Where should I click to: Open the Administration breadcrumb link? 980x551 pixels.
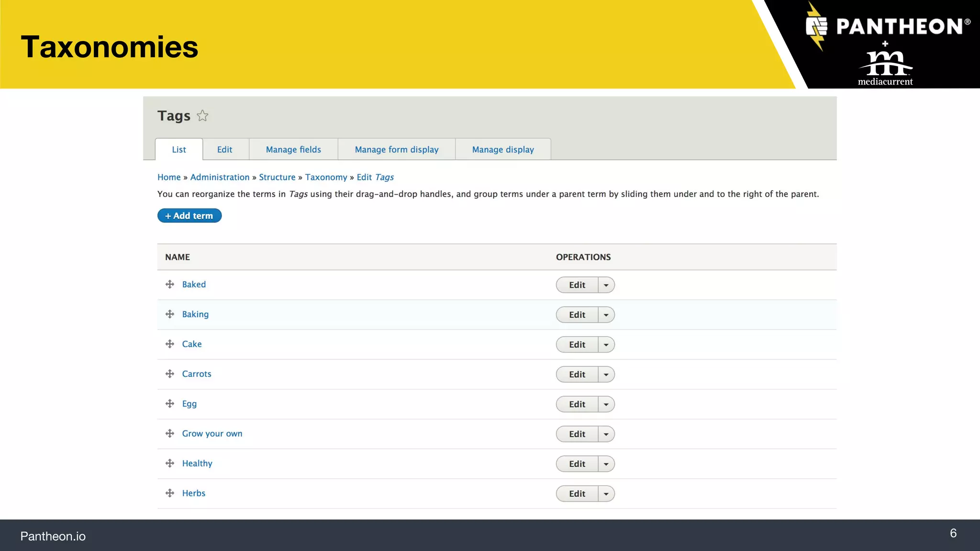tap(220, 177)
